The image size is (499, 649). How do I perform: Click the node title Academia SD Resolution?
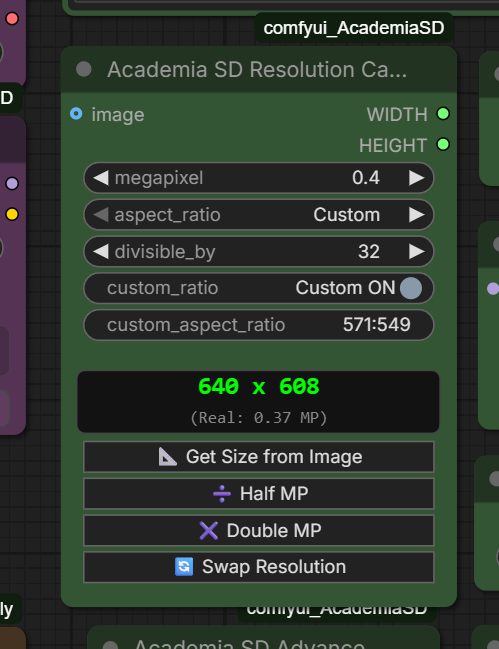tap(257, 70)
